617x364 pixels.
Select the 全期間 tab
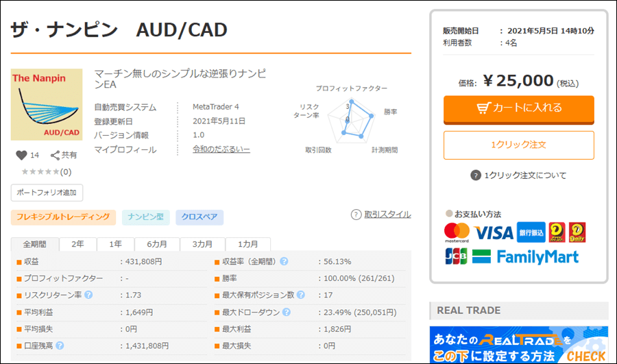[x=35, y=244]
